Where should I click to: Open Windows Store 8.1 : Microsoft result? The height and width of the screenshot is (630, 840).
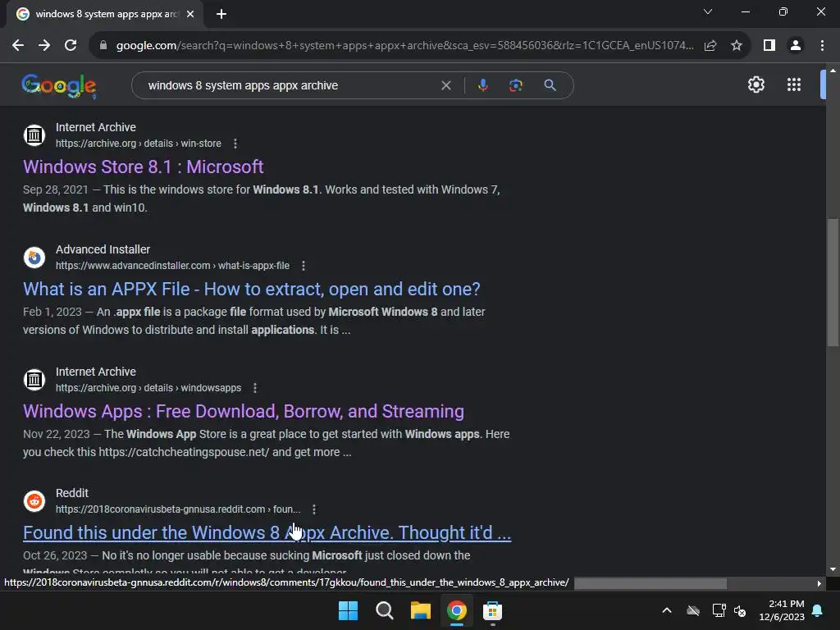143,167
